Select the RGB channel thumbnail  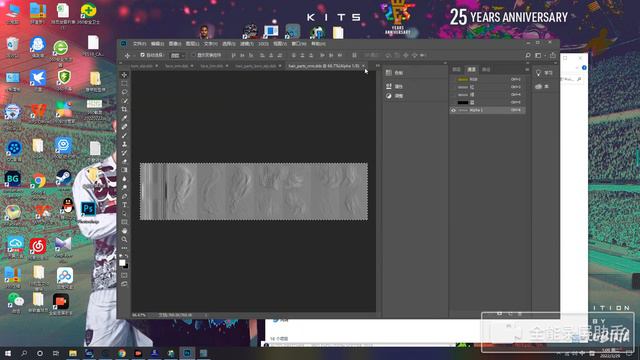pos(463,79)
